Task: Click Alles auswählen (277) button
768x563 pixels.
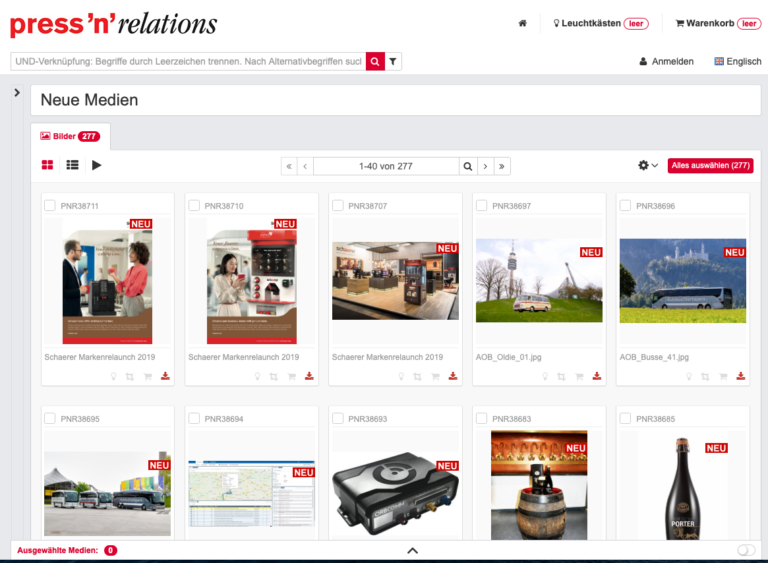Action: 710,166
